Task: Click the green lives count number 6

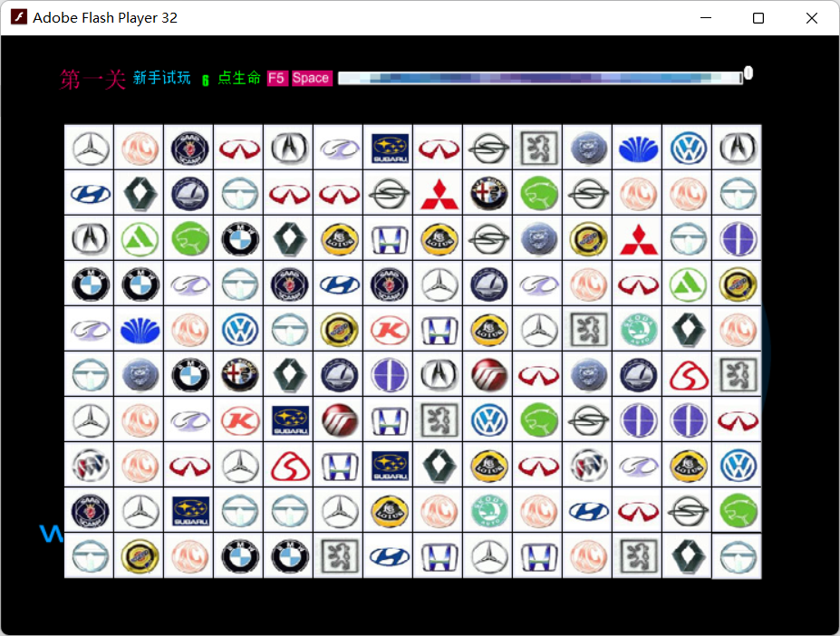Action: (x=205, y=81)
